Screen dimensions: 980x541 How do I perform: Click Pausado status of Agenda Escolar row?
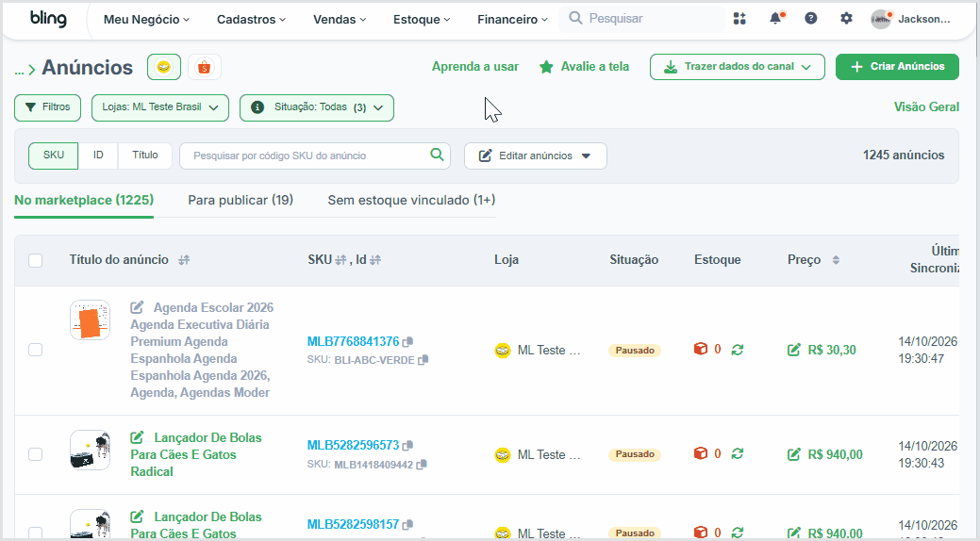click(x=635, y=351)
